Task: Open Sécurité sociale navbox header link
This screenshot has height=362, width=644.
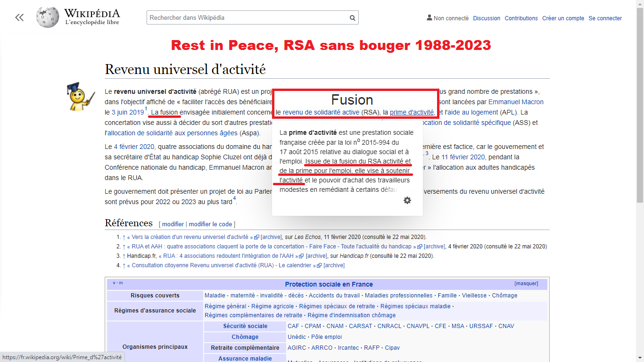Action: [245, 326]
